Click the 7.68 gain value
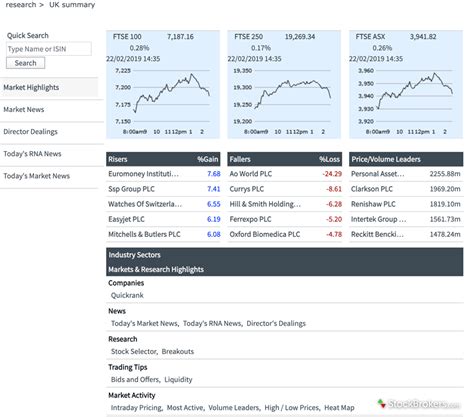Screen dimensions: 474x417 [x=214, y=174]
